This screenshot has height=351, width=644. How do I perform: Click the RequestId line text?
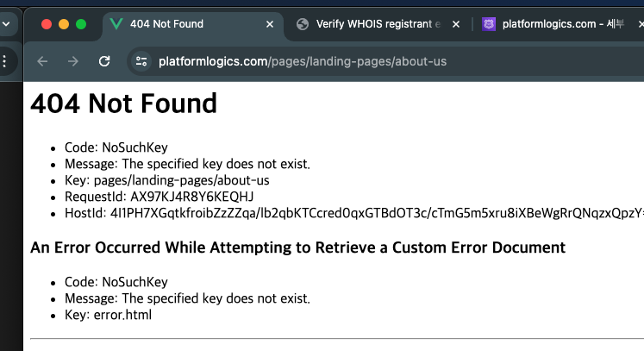(x=159, y=197)
